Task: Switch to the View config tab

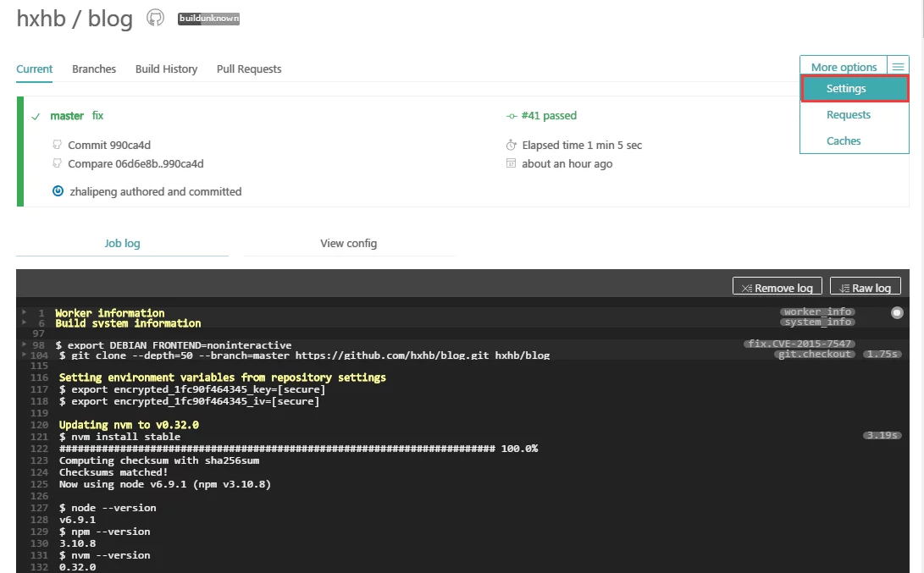Action: pyautogui.click(x=348, y=243)
